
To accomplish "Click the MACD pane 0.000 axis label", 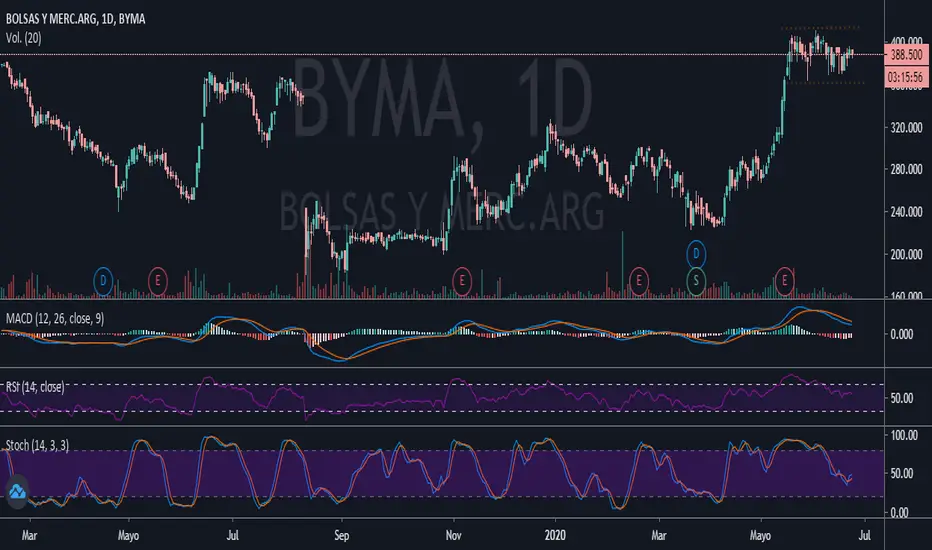I will coord(902,334).
